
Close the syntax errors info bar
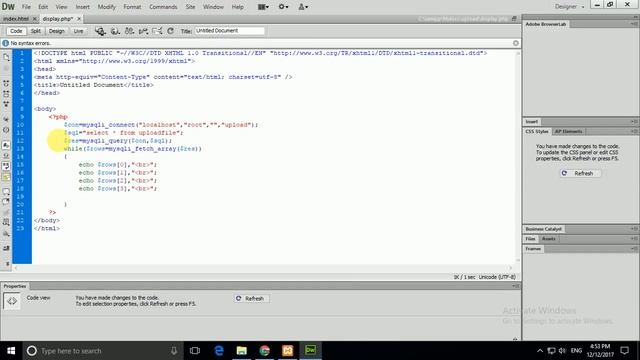click(516, 43)
